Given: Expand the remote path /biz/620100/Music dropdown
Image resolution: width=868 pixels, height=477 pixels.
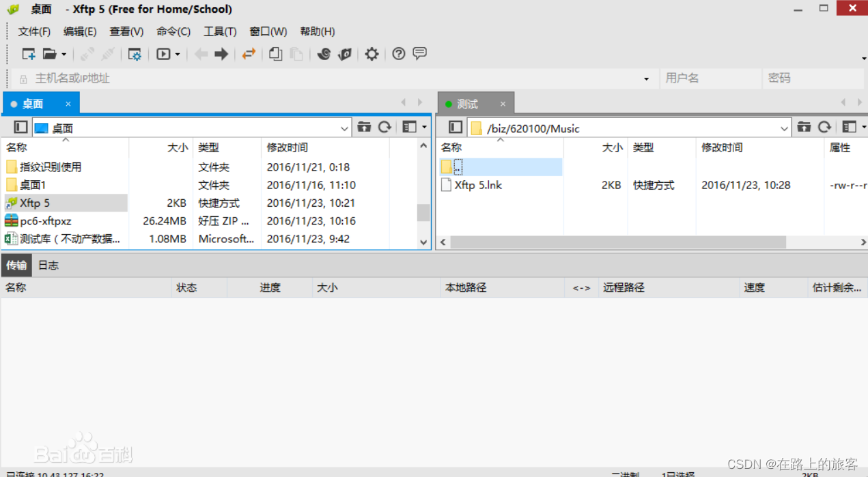Looking at the screenshot, I should [784, 128].
